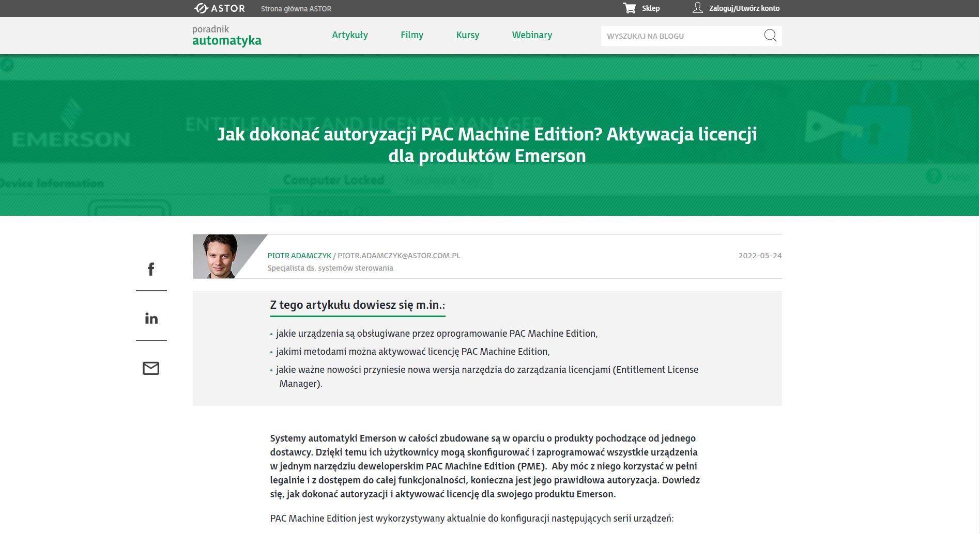Click the poradnik automatyka logo
The width and height of the screenshot is (980, 534).
click(x=227, y=36)
